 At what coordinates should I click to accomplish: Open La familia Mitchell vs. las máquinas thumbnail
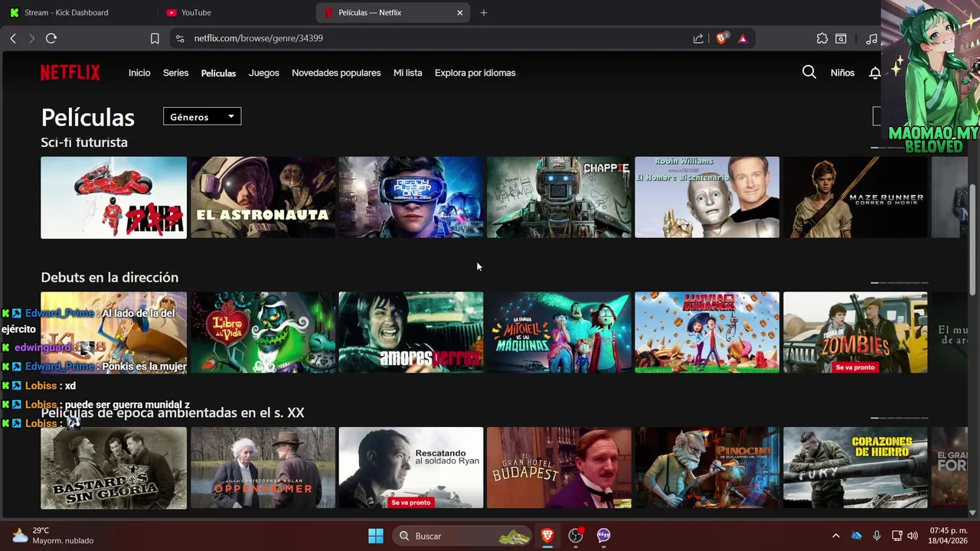[x=559, y=332]
